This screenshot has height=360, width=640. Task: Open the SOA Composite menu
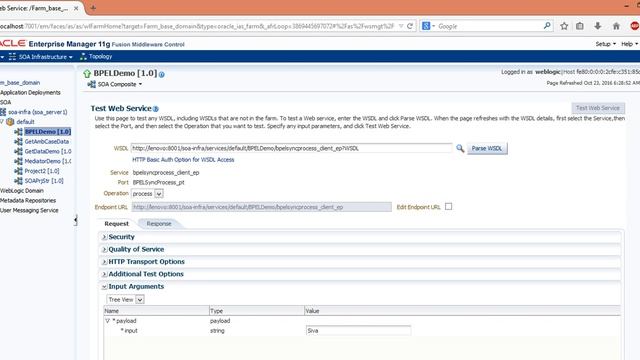(x=120, y=84)
